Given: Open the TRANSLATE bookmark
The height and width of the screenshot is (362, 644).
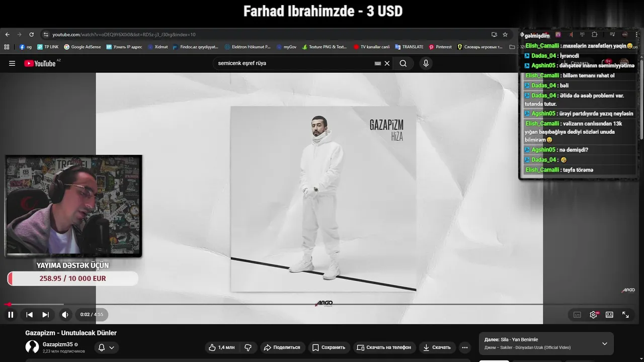Looking at the screenshot, I should [x=409, y=47].
